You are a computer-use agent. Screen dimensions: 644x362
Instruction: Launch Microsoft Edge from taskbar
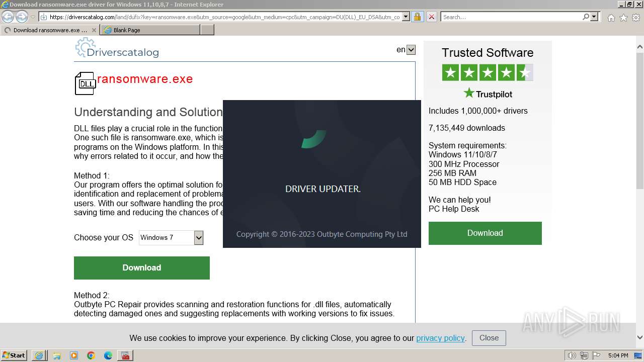click(x=108, y=355)
